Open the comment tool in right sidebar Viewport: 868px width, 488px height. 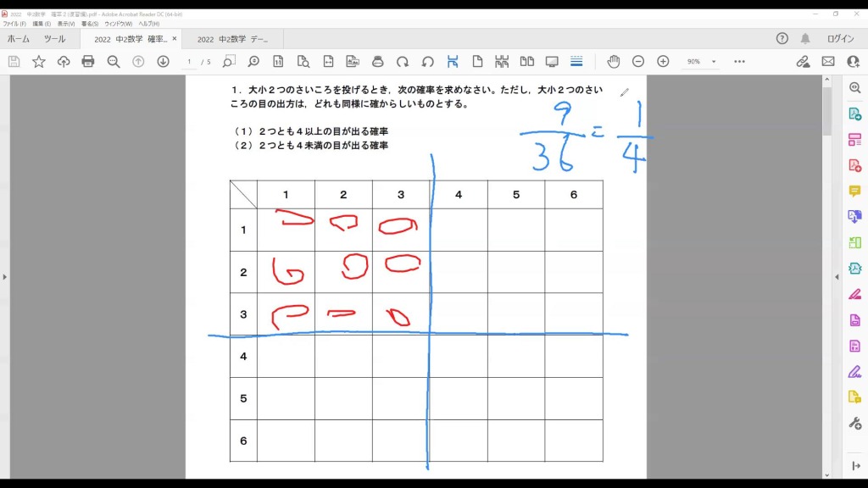click(854, 191)
